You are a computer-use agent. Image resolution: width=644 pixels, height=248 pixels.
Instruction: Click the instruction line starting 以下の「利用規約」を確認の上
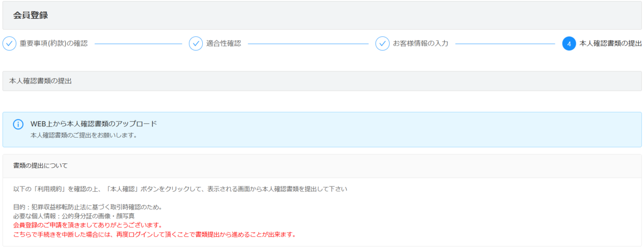tap(181, 190)
